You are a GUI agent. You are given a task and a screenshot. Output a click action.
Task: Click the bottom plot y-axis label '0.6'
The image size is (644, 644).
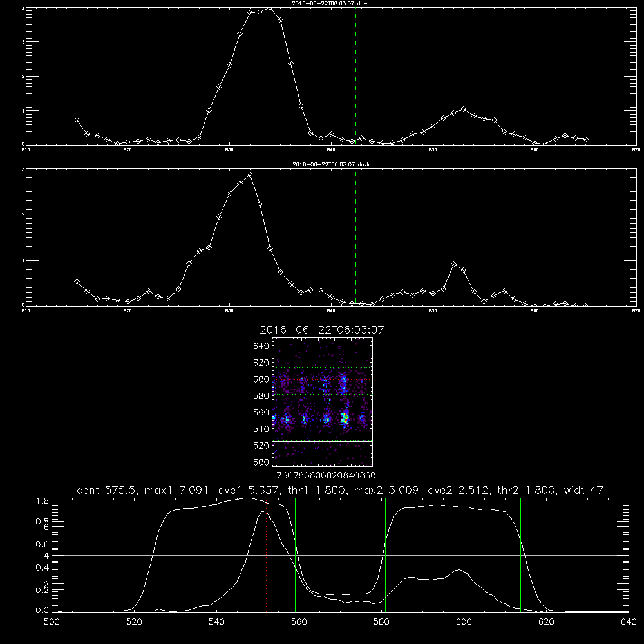pyautogui.click(x=43, y=544)
